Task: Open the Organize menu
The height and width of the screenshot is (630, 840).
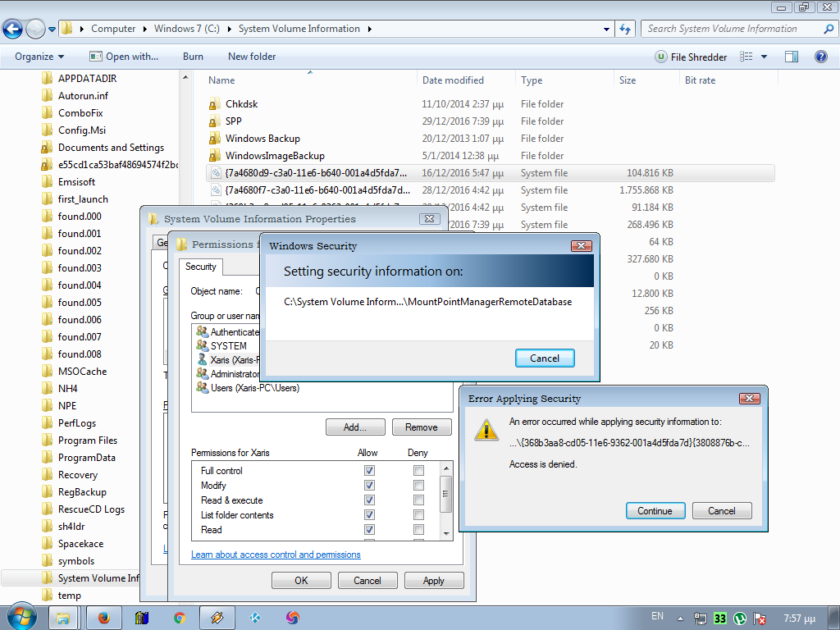Action: click(x=39, y=57)
